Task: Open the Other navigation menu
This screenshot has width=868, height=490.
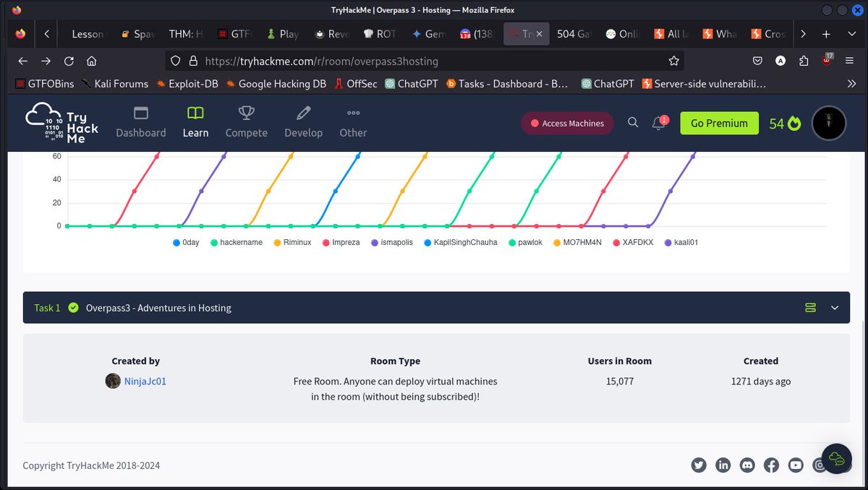Action: point(353,122)
